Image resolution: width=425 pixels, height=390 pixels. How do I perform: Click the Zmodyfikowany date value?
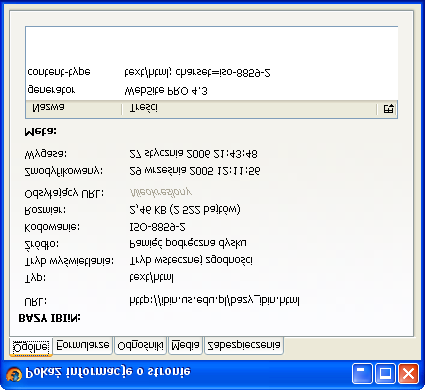pyautogui.click(x=194, y=171)
